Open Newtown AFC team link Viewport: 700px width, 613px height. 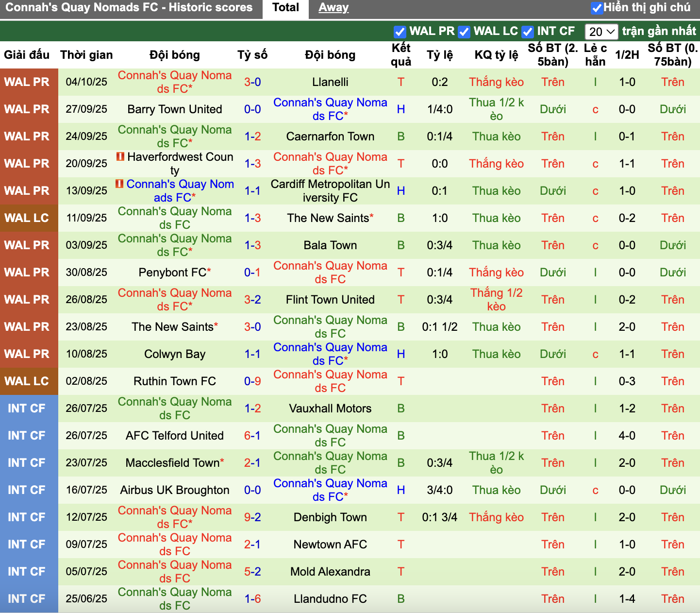[x=330, y=545]
